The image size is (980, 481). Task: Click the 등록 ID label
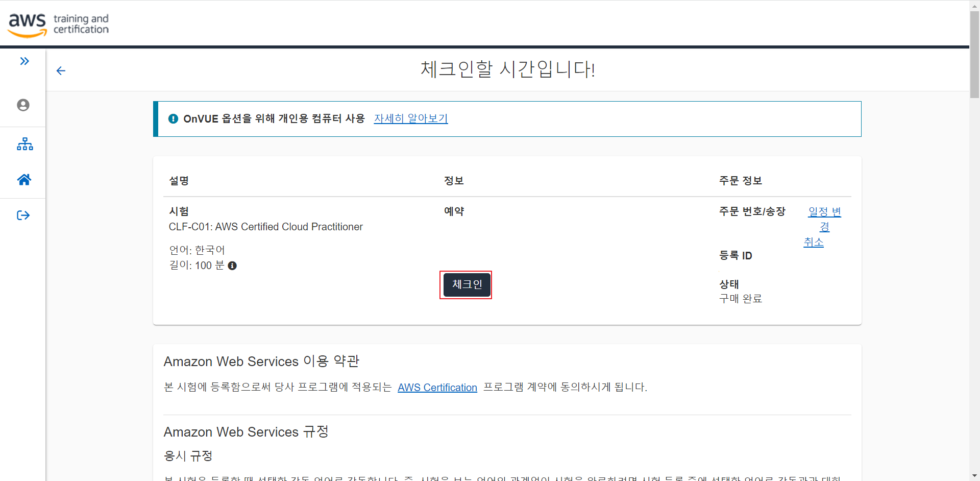click(x=736, y=255)
